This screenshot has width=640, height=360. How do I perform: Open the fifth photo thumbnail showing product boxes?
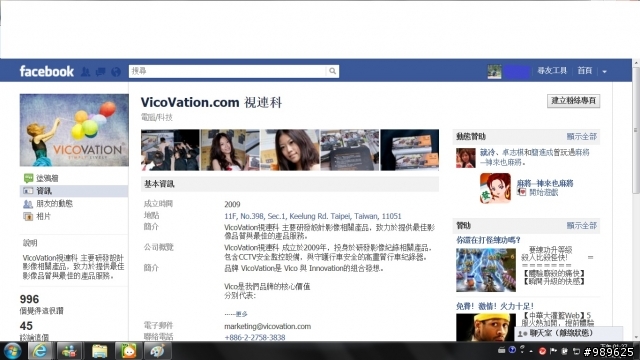409,150
